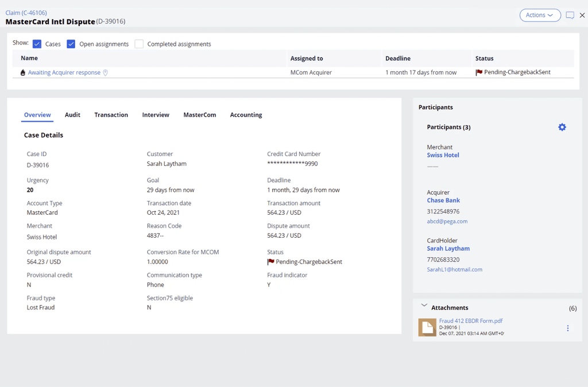This screenshot has height=387, width=588.
Task: Open Fraud 412 EBDR Form.pdf
Action: tap(471, 320)
